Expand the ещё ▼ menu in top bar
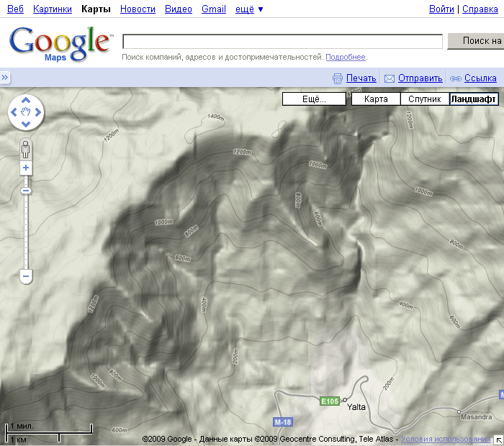Viewport: 504px width, 446px height. (x=250, y=9)
